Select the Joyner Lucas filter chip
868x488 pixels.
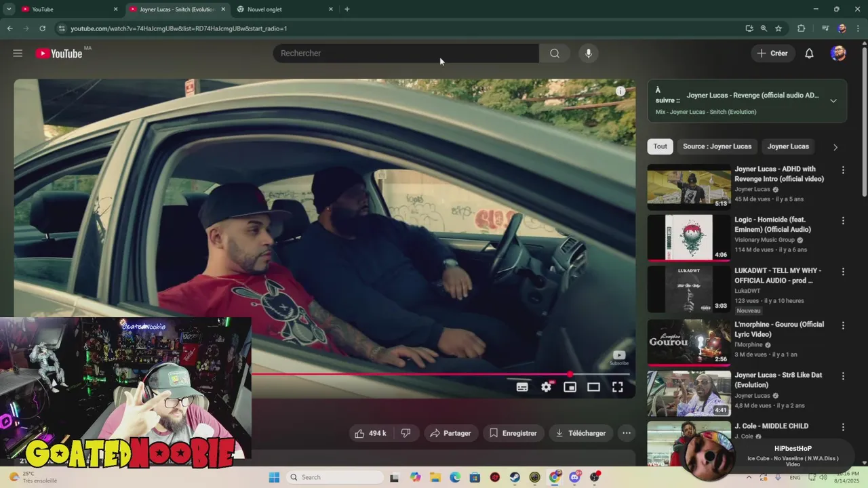tap(788, 146)
